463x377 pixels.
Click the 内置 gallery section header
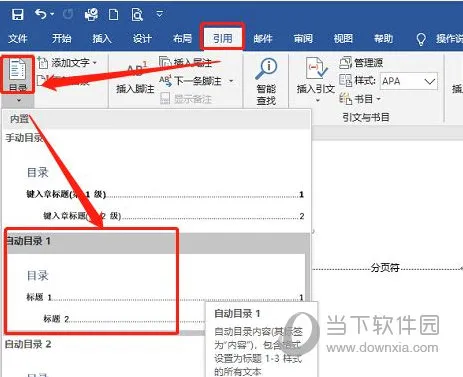[157, 119]
